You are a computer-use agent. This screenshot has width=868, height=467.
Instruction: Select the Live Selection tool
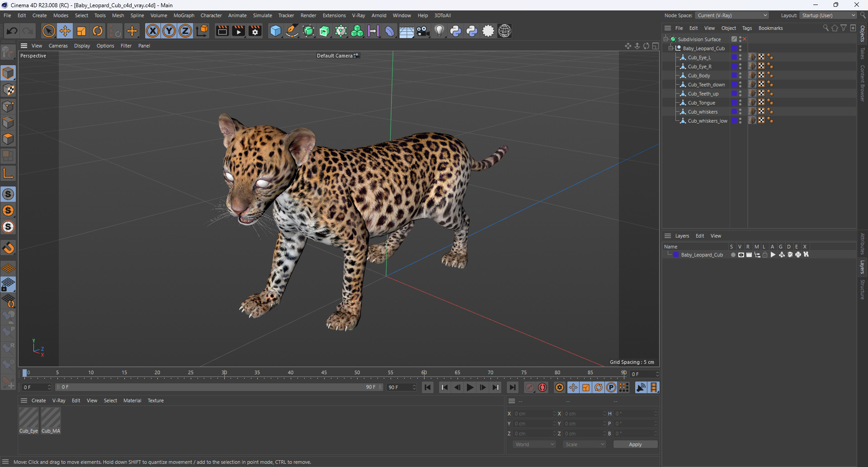click(x=48, y=31)
